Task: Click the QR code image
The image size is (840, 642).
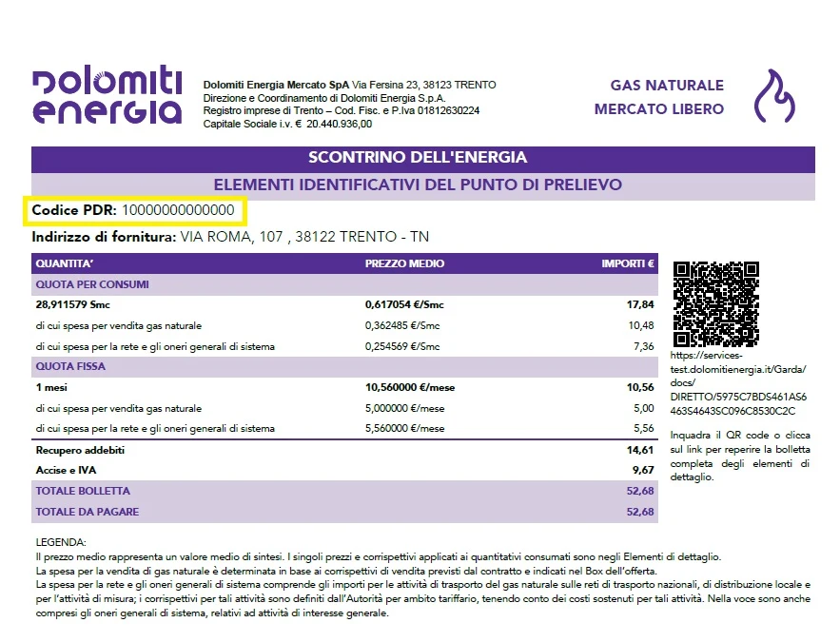Action: 716,304
